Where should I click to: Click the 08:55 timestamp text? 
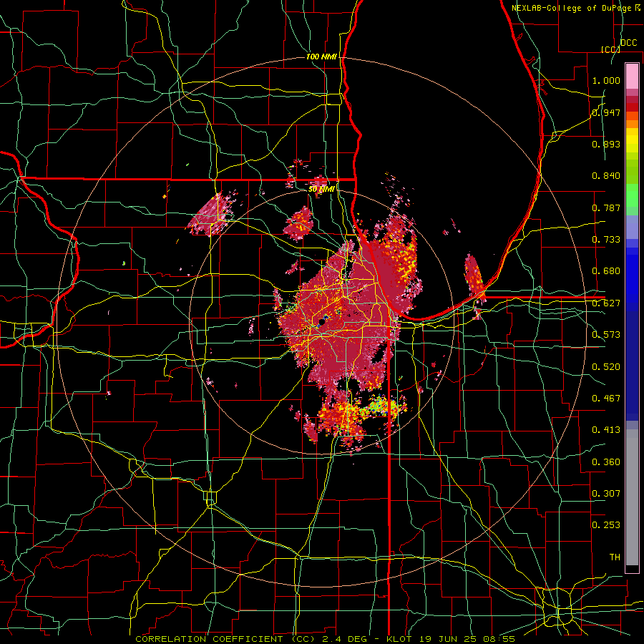[x=499, y=639]
